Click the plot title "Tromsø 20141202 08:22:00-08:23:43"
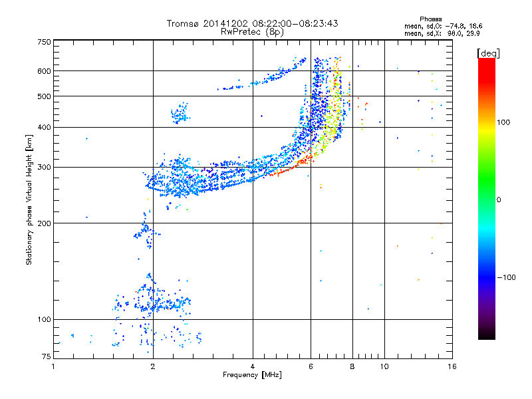532x399 pixels. pos(252,23)
